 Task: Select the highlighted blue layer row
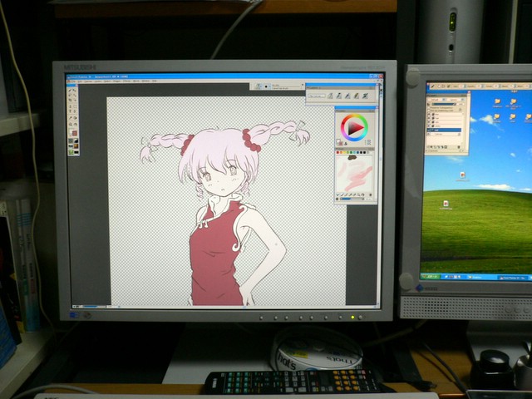[x=444, y=130]
